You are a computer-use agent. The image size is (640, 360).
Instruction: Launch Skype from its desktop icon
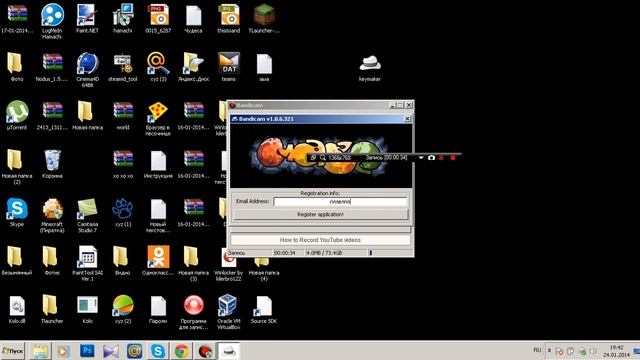17,212
